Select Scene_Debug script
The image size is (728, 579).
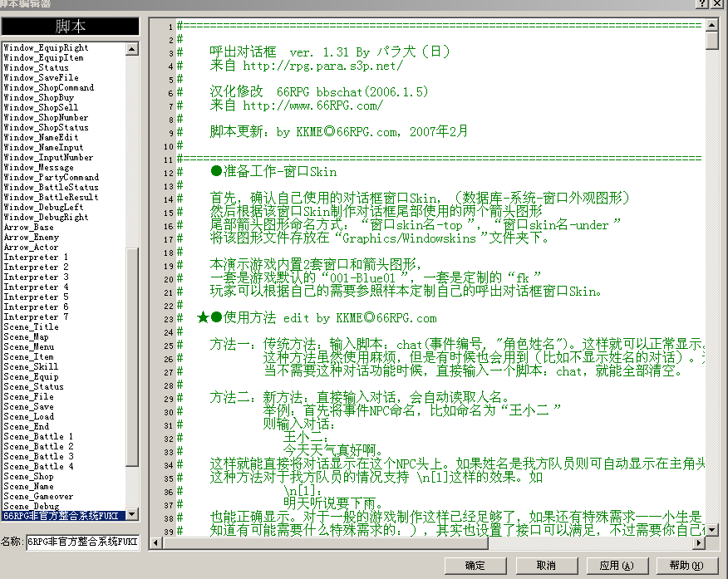tap(31, 506)
